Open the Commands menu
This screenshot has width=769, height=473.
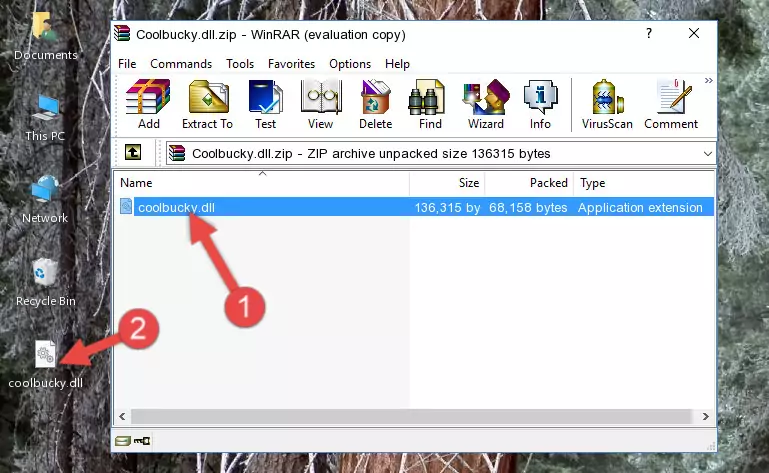(x=181, y=64)
